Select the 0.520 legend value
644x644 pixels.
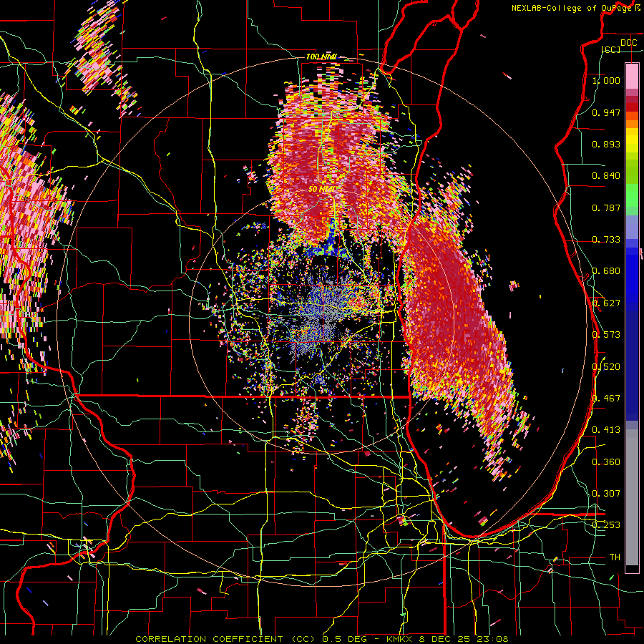606,367
